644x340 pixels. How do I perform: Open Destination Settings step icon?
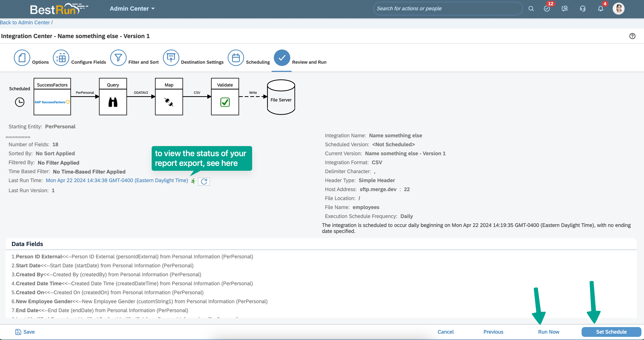tap(171, 58)
